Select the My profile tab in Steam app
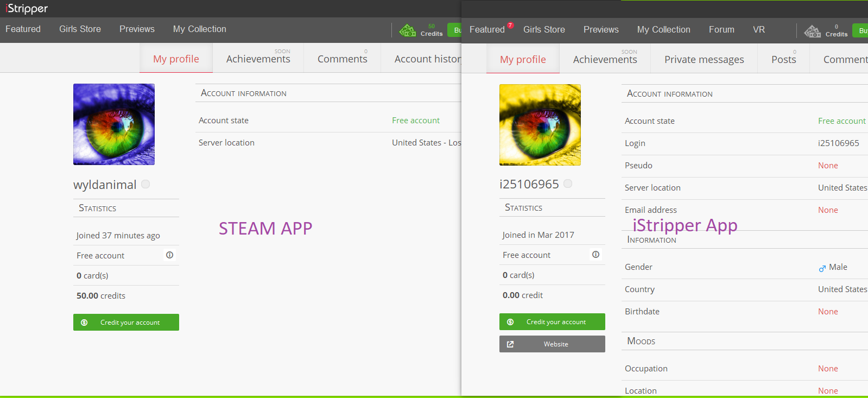868x398 pixels. click(176, 59)
